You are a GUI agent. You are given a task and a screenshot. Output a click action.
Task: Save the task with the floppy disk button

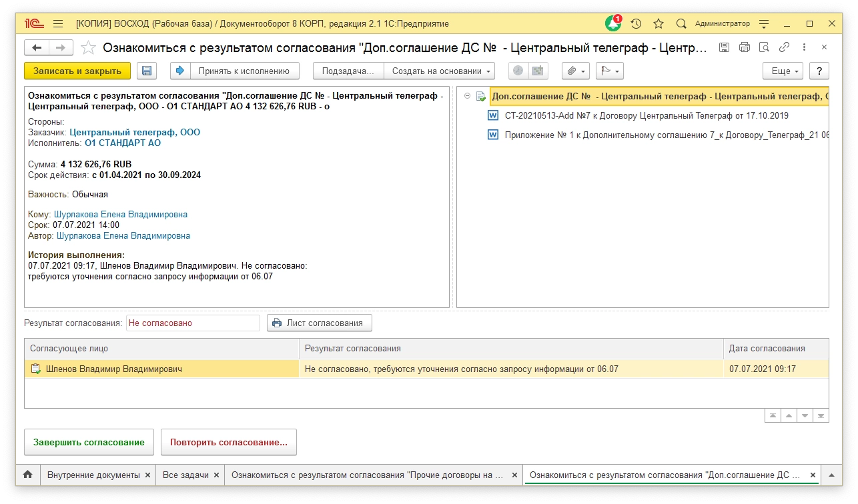[147, 71]
